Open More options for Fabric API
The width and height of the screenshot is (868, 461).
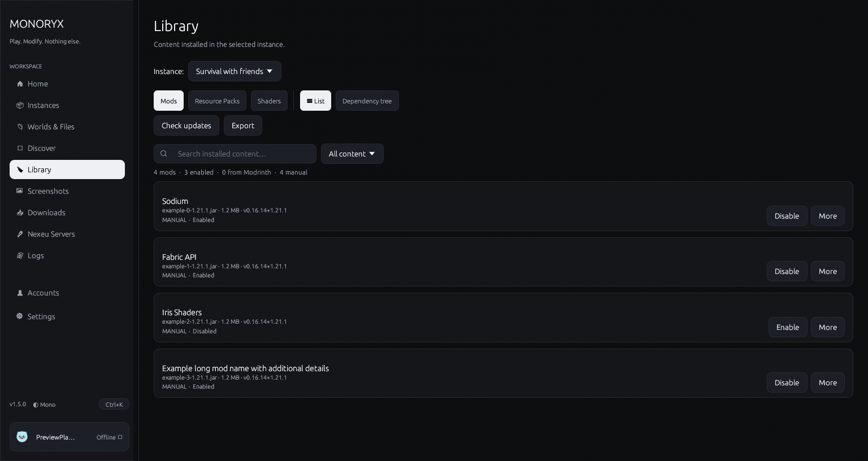tap(828, 271)
